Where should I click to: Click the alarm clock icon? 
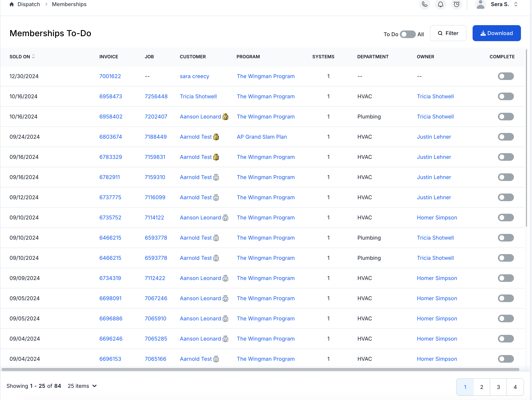(456, 4)
